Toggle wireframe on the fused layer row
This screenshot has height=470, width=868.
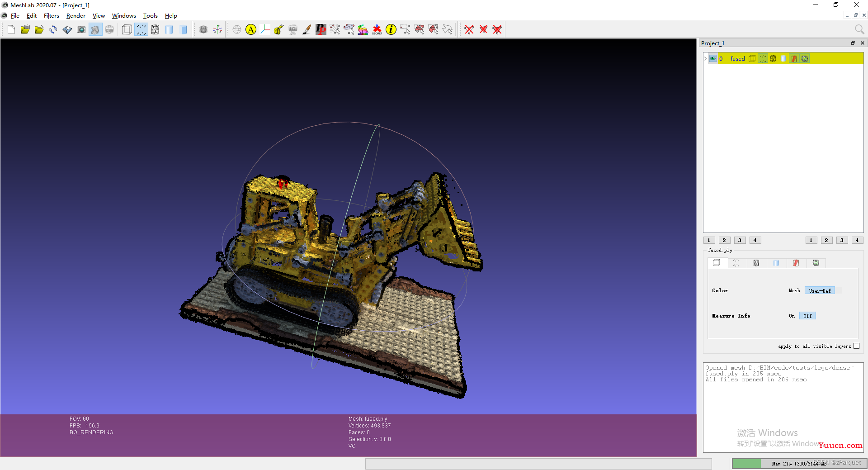coord(773,58)
